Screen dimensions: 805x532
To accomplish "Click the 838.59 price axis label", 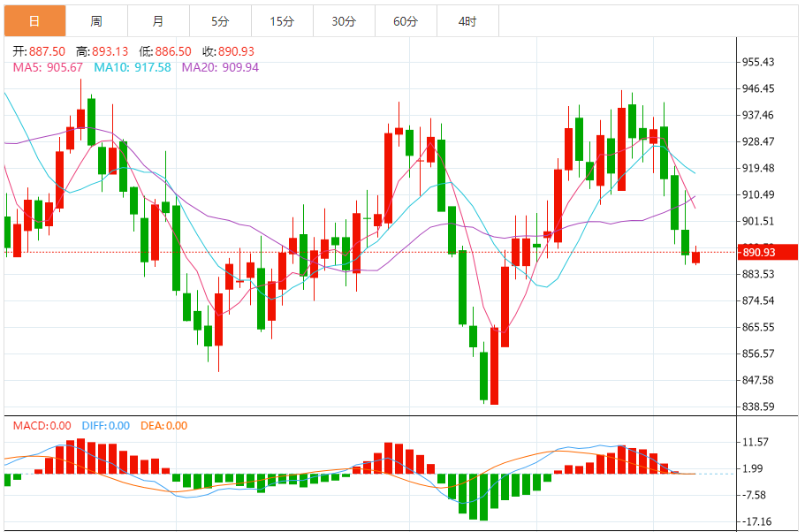I will (758, 407).
